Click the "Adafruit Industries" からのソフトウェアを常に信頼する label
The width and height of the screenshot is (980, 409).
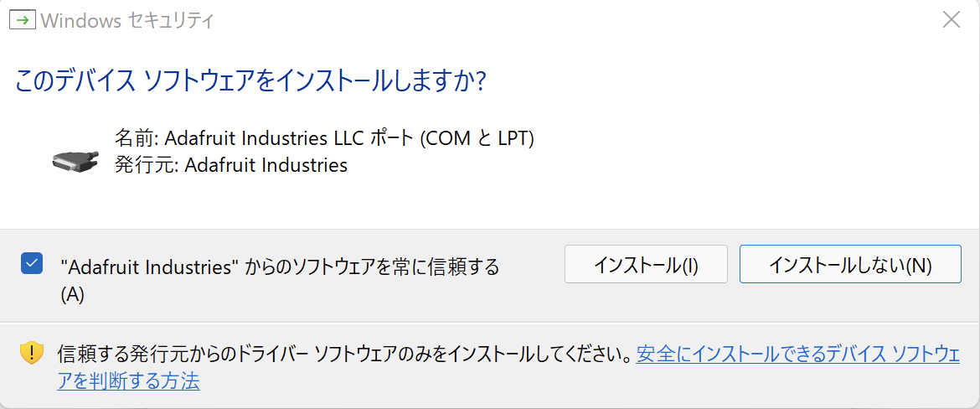click(x=280, y=267)
